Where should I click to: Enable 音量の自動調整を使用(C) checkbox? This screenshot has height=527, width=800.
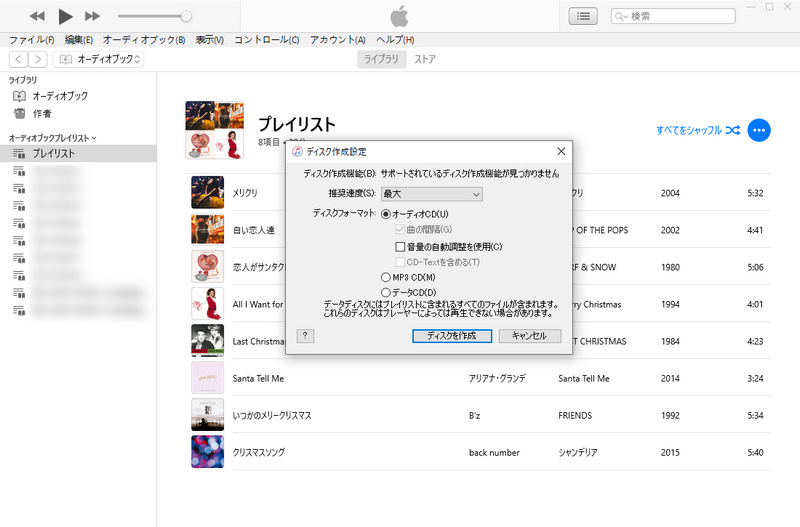(x=400, y=247)
